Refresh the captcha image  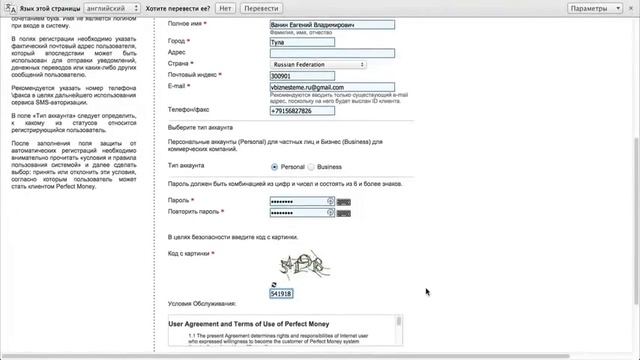coord(274,284)
